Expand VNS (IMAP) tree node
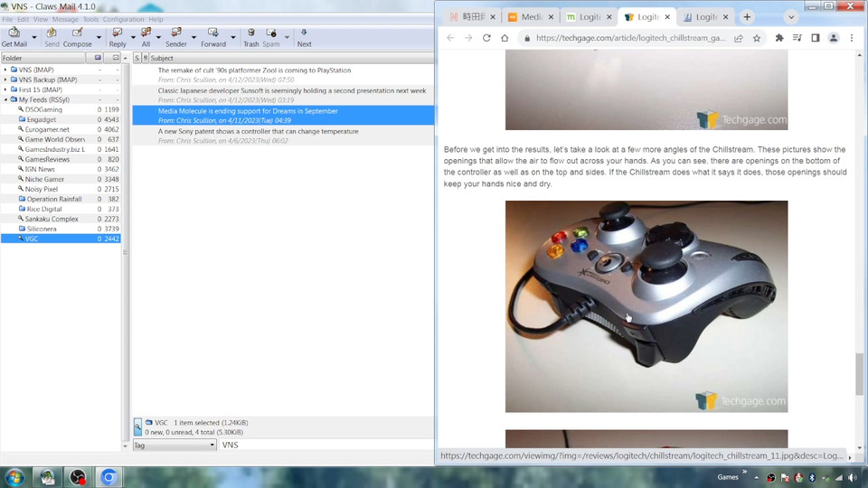The width and height of the screenshot is (868, 488). pyautogui.click(x=6, y=70)
